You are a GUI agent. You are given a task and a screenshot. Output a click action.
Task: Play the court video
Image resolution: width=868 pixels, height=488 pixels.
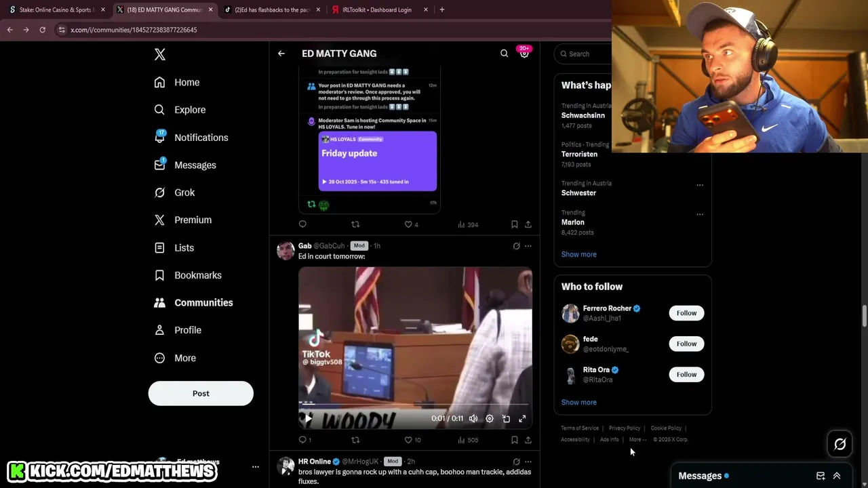pyautogui.click(x=309, y=419)
